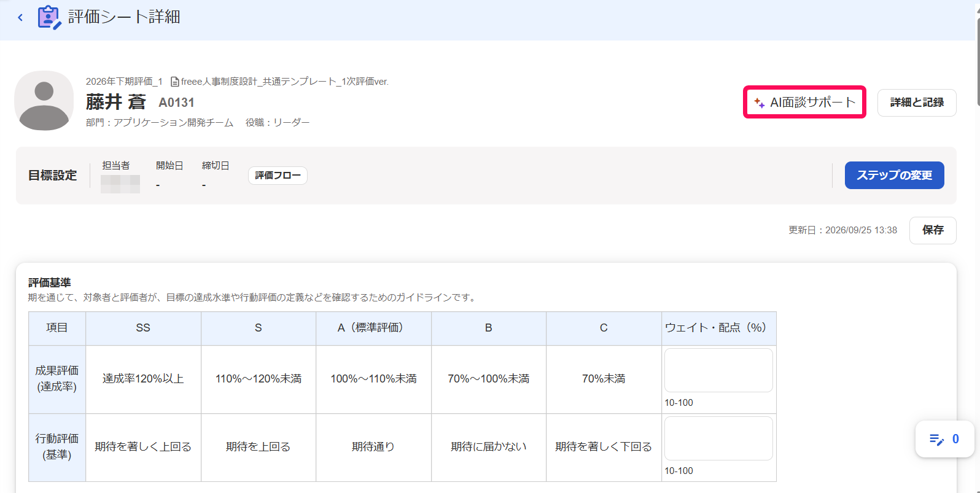
Task: Go back using the left chevron arrow
Action: [20, 17]
